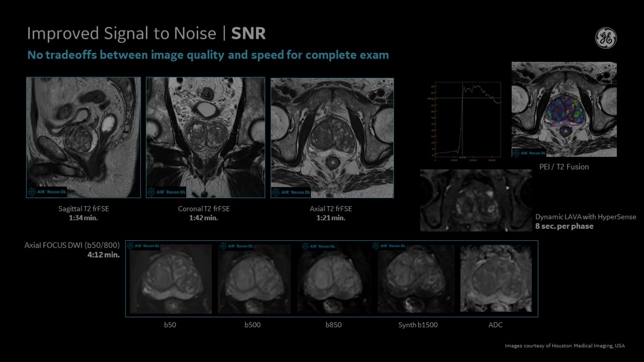This screenshot has height=362, width=644.
Task: Click AIR Recon DL badge above b50 image
Action: [143, 246]
